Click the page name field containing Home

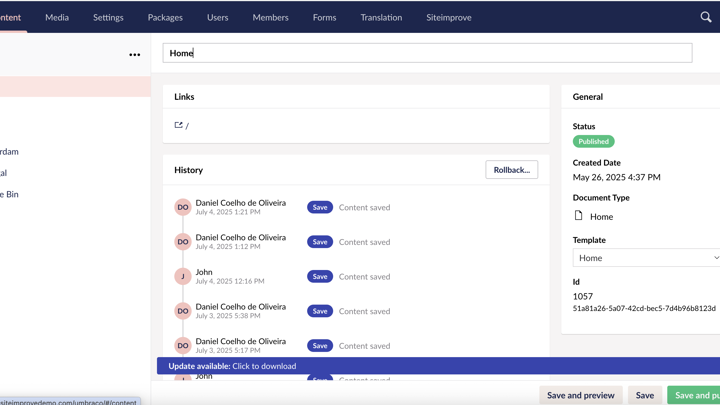pyautogui.click(x=427, y=53)
